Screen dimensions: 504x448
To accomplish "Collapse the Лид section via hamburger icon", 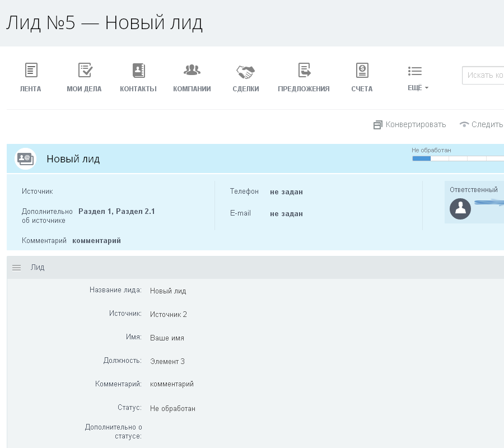I will click(17, 268).
